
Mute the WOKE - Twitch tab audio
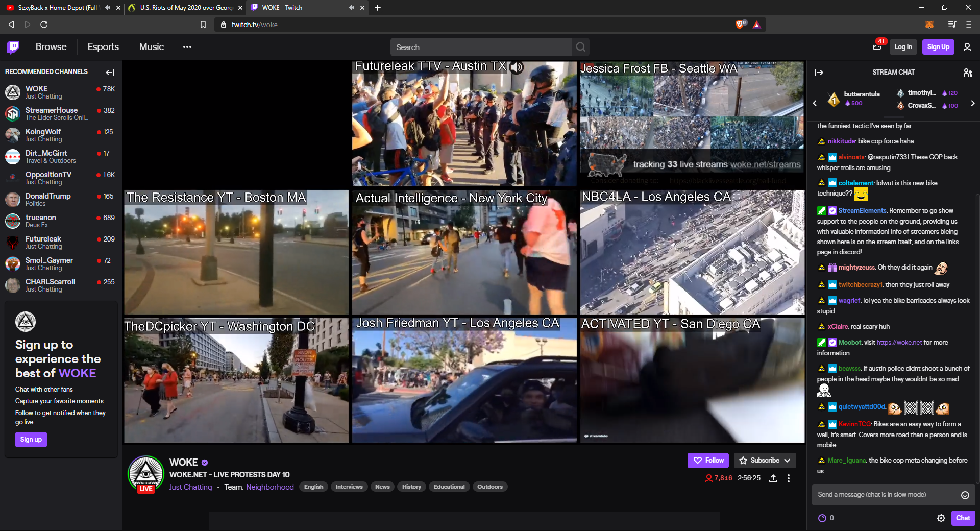point(351,8)
